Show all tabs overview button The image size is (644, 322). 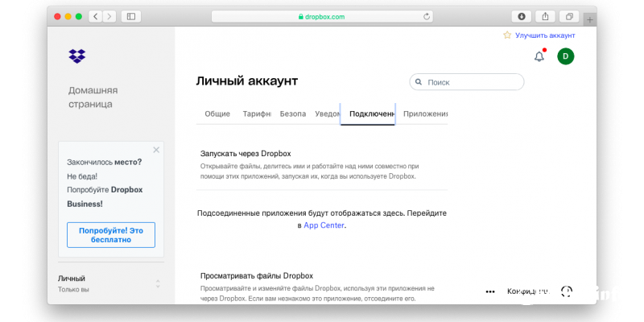click(569, 16)
